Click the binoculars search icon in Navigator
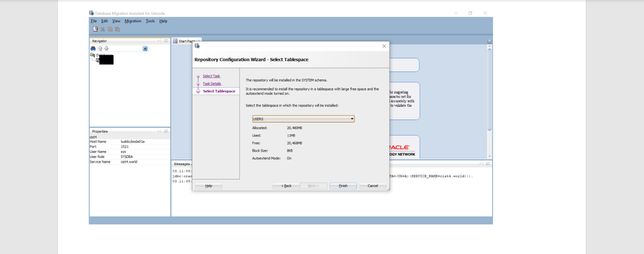644x254 pixels. point(93,48)
